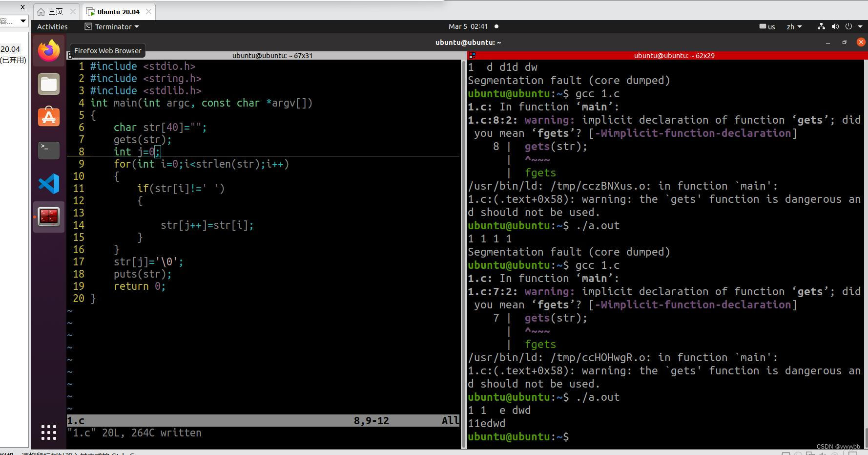This screenshot has width=868, height=455.
Task: Toggle the us keyboard layout indicator
Action: point(767,26)
